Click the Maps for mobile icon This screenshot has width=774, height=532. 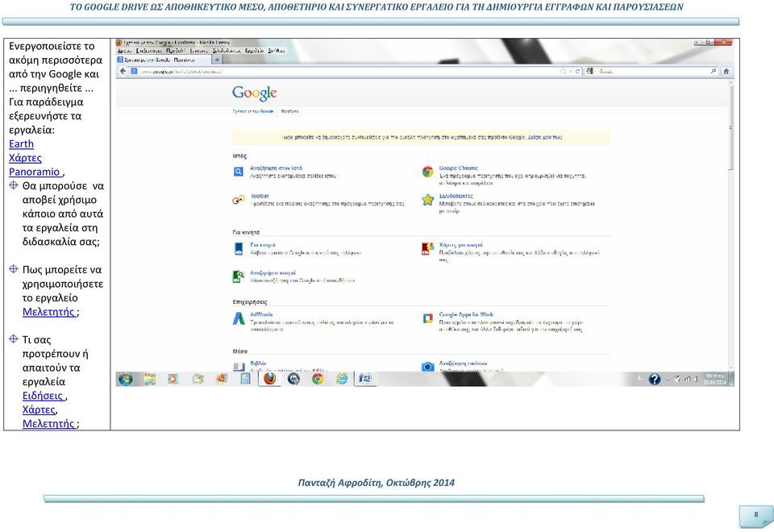pyautogui.click(x=427, y=249)
